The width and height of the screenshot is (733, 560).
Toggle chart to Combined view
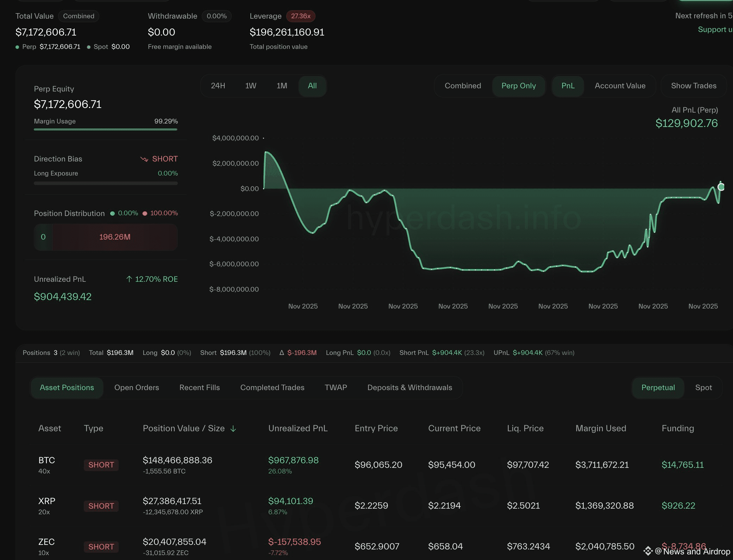(x=463, y=86)
